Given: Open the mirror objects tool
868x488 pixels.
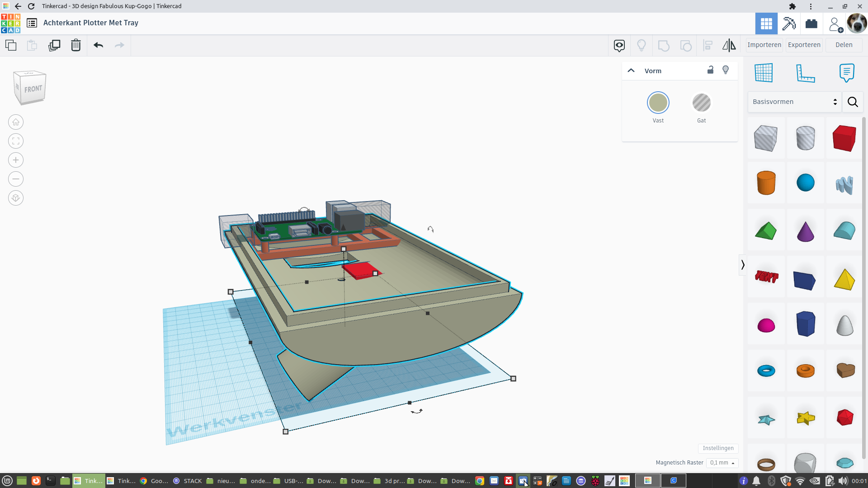Looking at the screenshot, I should point(729,45).
